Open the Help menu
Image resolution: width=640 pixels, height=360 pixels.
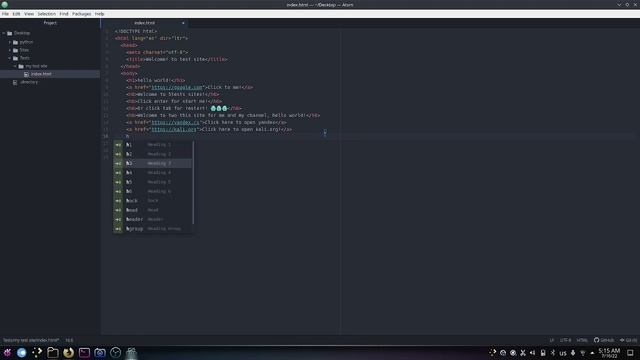tap(100, 14)
